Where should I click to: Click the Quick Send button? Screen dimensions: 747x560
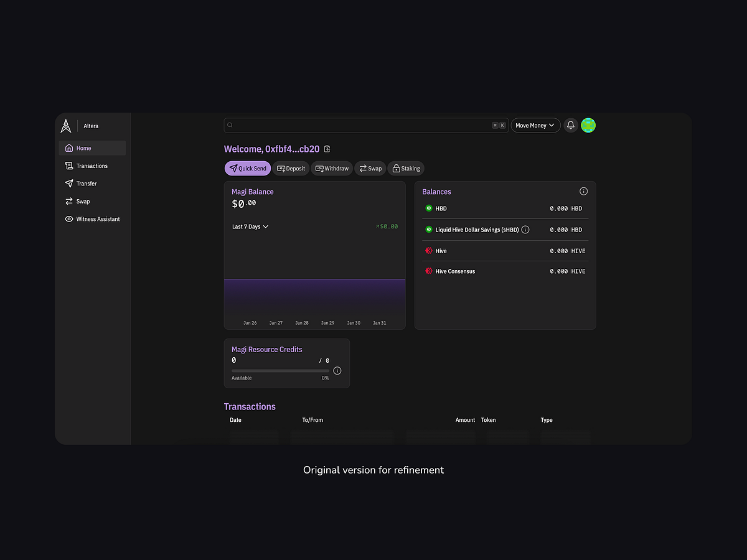[x=247, y=168]
